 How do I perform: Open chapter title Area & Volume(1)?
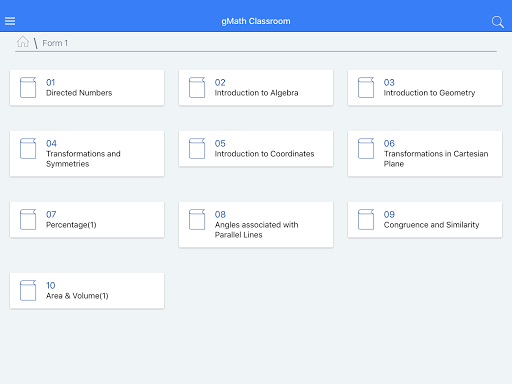[77, 296]
